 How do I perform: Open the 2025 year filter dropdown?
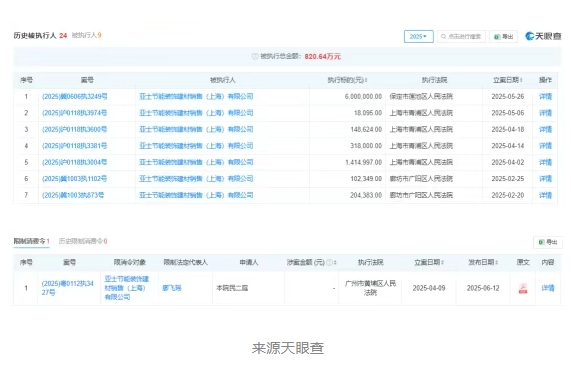[418, 36]
